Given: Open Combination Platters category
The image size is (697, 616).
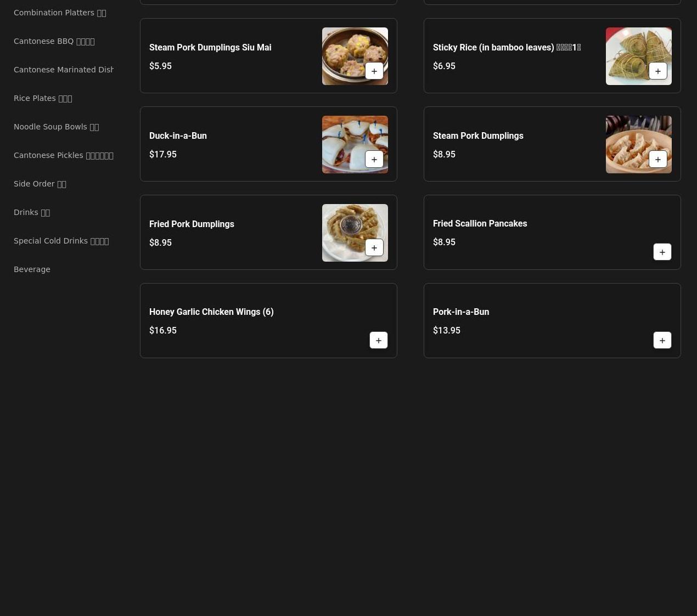Looking at the screenshot, I should click(x=60, y=13).
